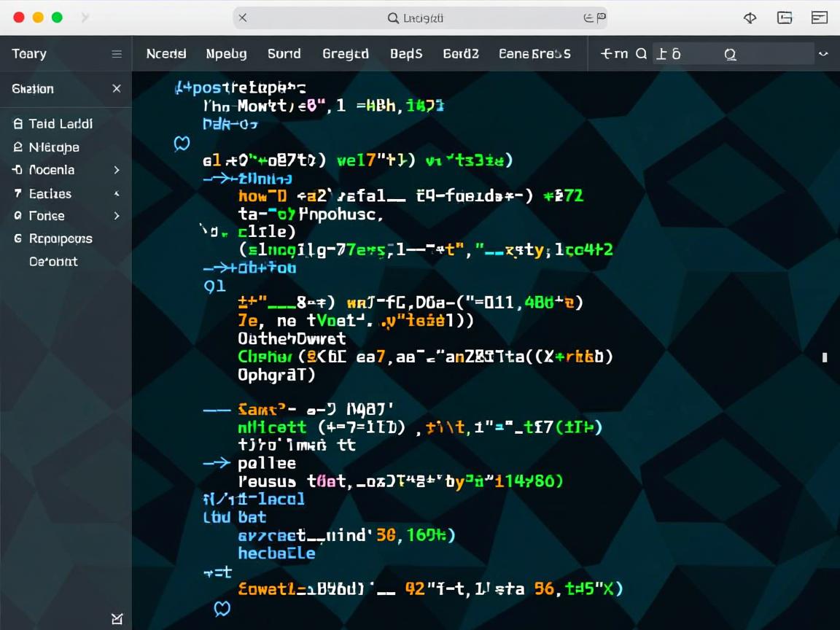Click the magnifier icon next to Em

click(641, 54)
